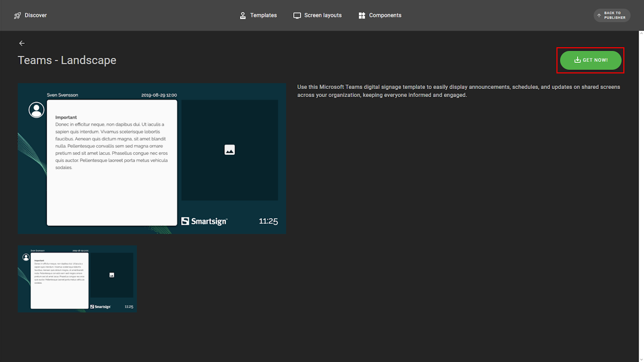Click the user avatar in large preview
The image size is (644, 362).
(36, 110)
